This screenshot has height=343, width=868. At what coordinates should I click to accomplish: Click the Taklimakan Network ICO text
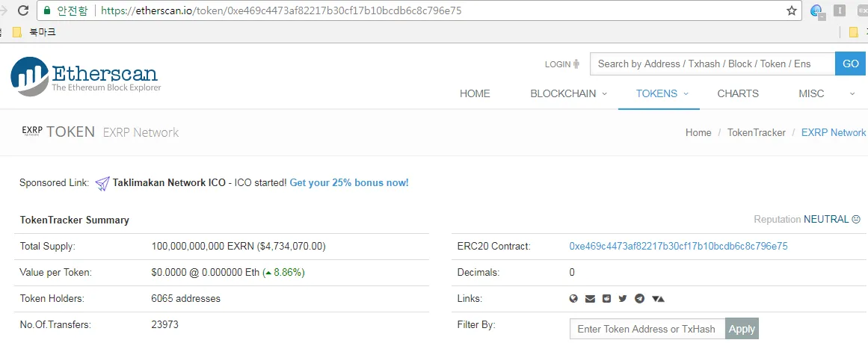[169, 182]
